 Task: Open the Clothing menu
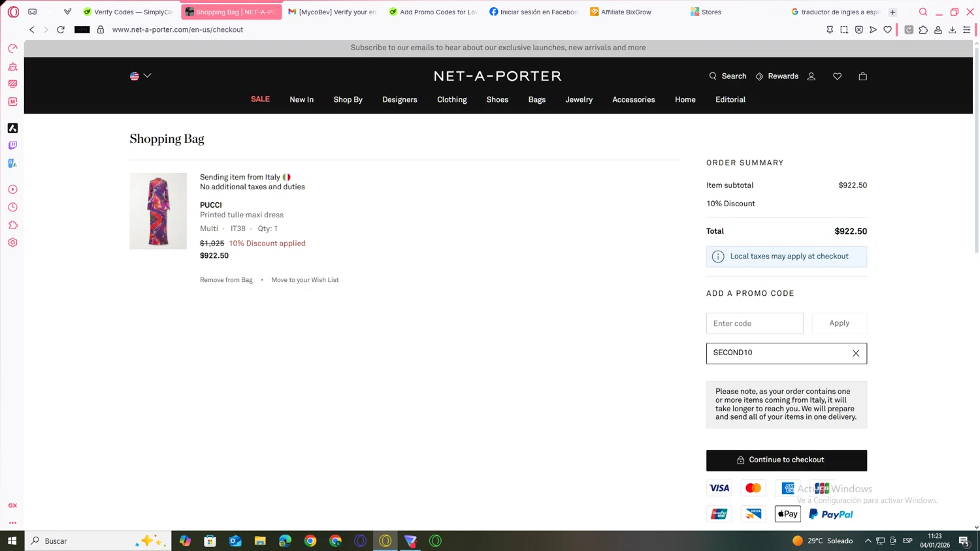[452, 100]
